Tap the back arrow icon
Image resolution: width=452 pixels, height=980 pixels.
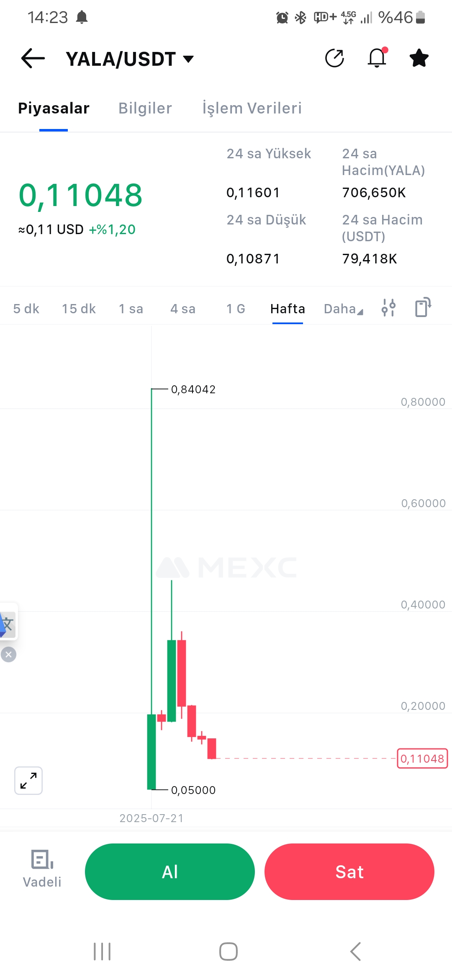[33, 58]
